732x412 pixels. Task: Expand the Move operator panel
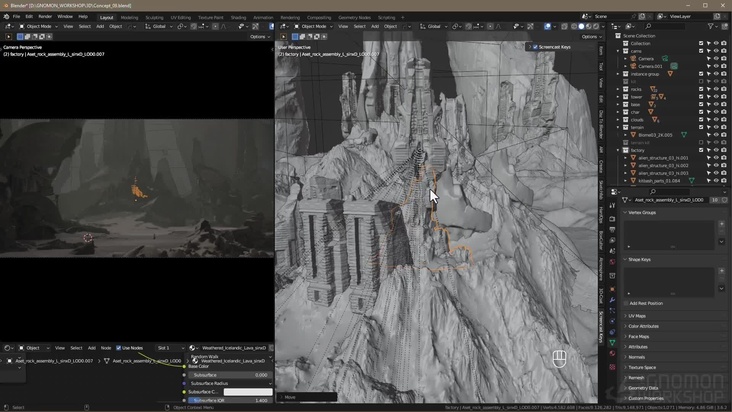(x=307, y=397)
